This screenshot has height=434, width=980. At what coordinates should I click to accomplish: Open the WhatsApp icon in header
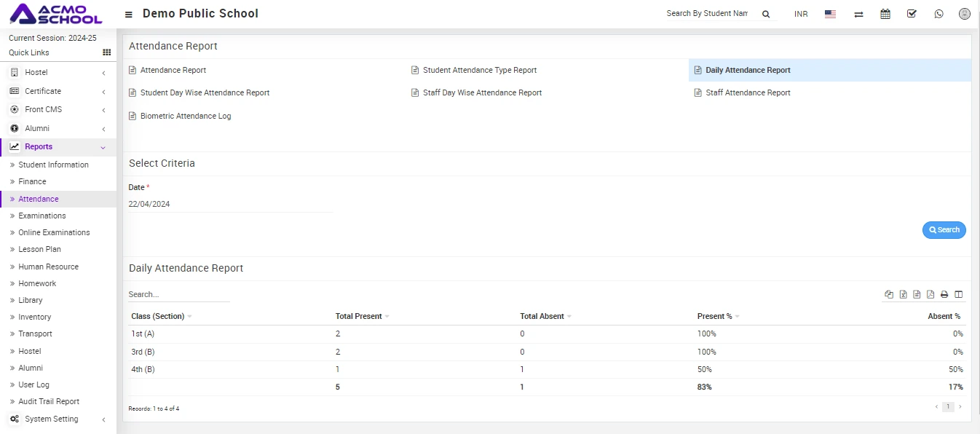pyautogui.click(x=938, y=14)
